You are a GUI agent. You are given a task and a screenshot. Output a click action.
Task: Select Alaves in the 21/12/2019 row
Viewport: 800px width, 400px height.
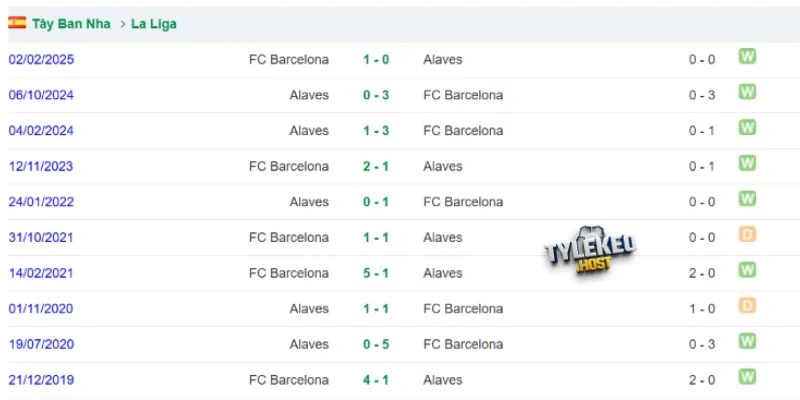[x=443, y=380]
